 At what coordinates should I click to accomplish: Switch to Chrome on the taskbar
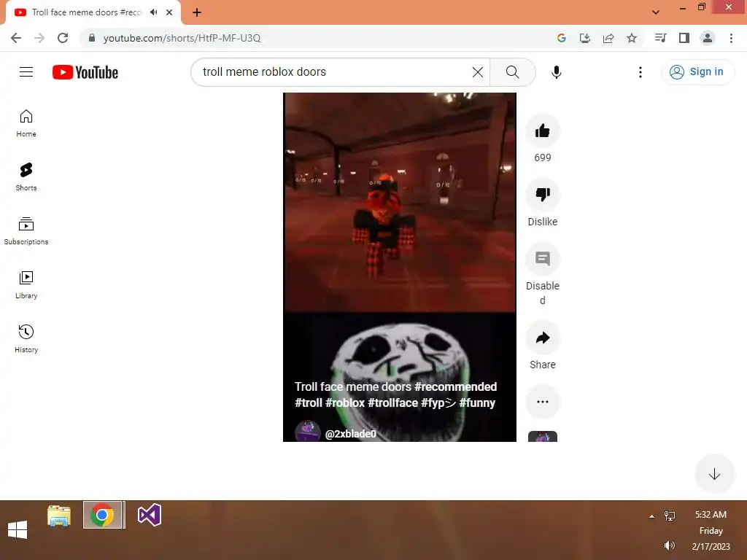(102, 516)
